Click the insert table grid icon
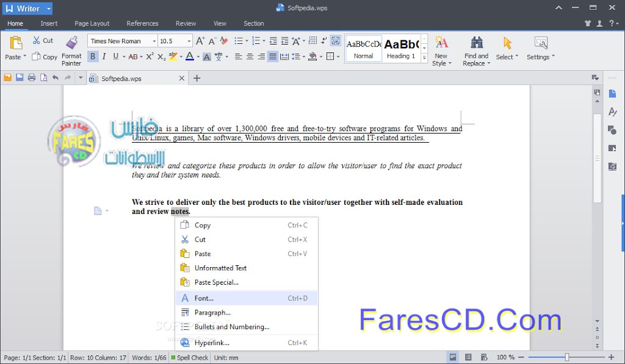Viewport: 625px width, 364px height. (313, 40)
